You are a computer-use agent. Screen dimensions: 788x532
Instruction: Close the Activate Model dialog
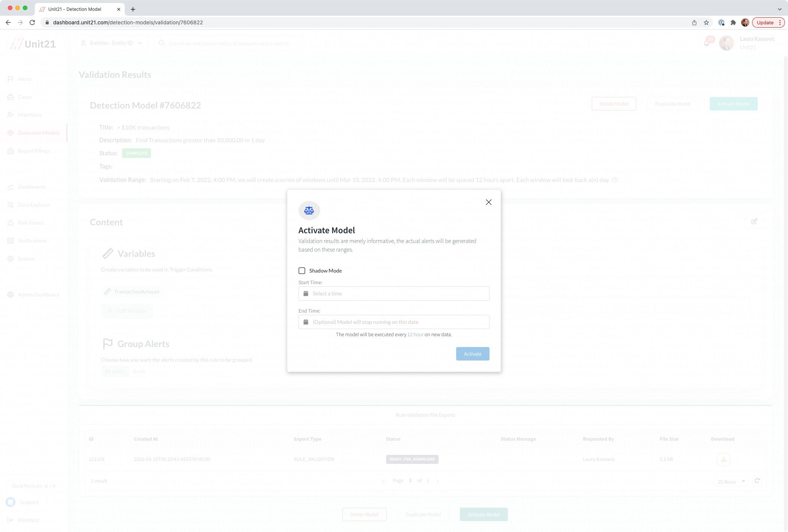488,202
